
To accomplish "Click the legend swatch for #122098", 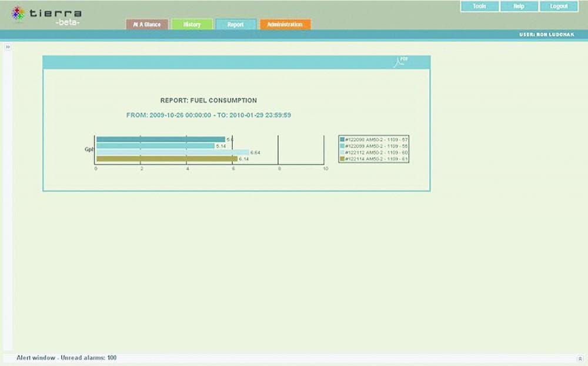I will pyautogui.click(x=342, y=139).
